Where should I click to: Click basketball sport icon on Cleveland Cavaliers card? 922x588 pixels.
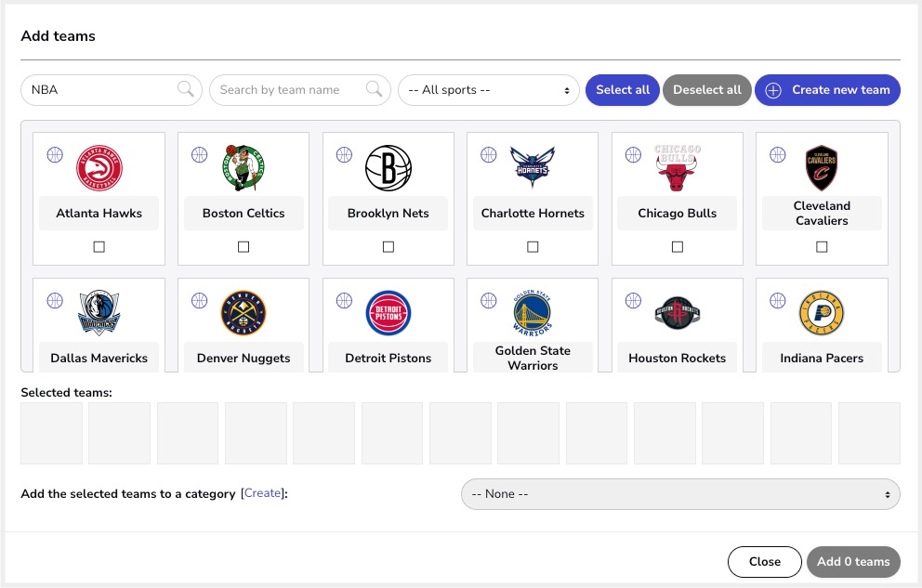click(x=777, y=154)
